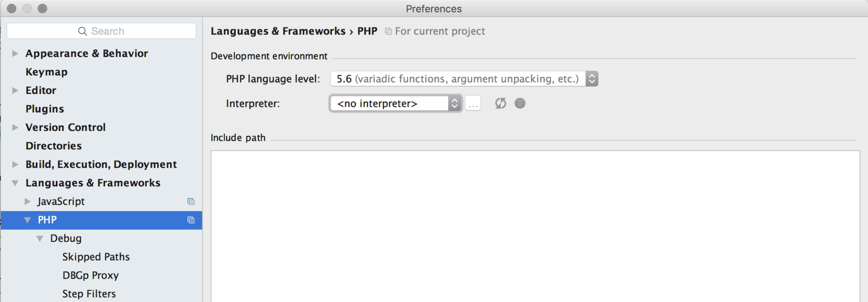
Task: Open the Keymap settings page
Action: (47, 72)
